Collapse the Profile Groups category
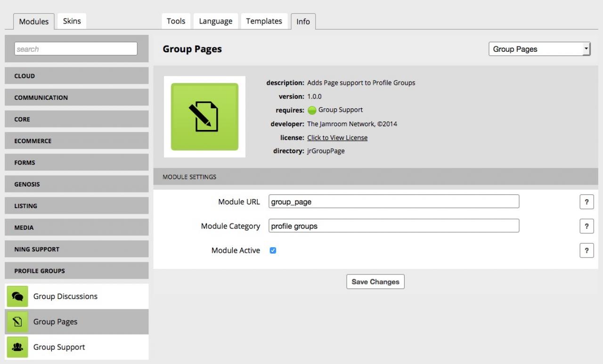Viewport: 603px width, 364px height. click(76, 271)
